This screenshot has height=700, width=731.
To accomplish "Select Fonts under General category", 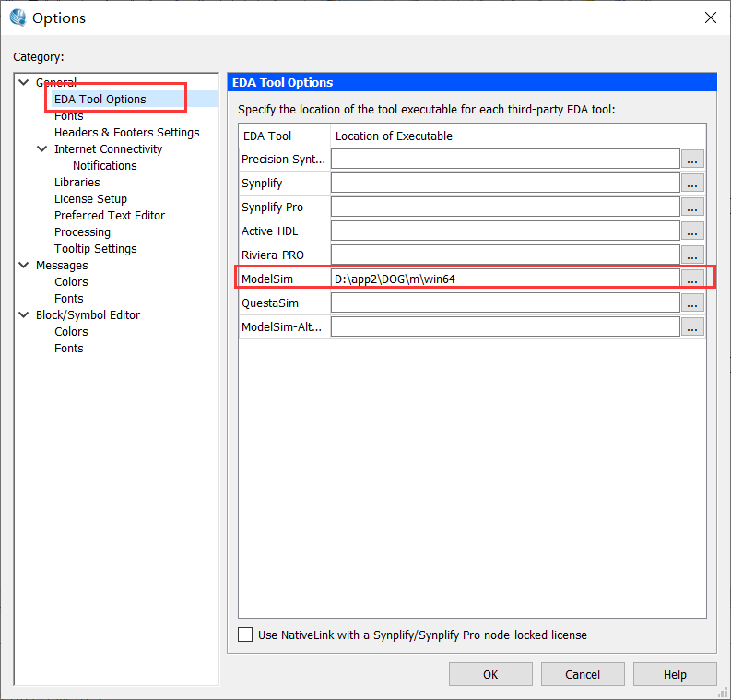I will [x=69, y=115].
